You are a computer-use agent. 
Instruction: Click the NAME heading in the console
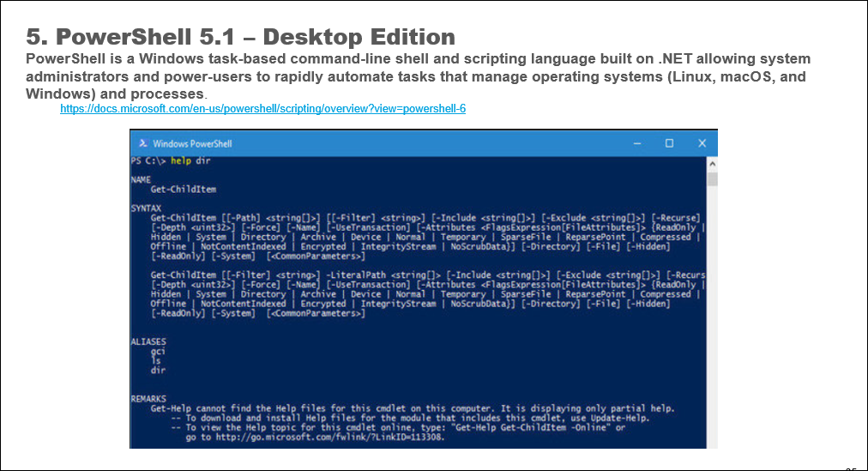[x=141, y=179]
